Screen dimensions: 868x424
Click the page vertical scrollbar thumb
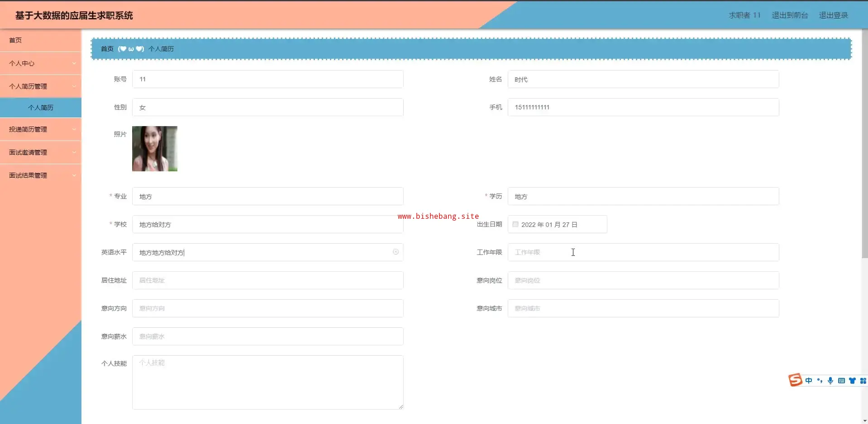click(x=864, y=144)
